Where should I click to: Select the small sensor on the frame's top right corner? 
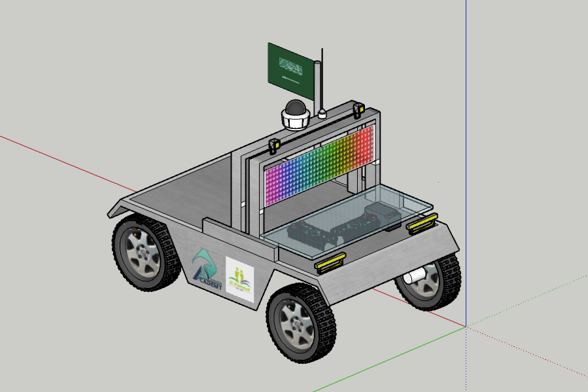click(358, 108)
